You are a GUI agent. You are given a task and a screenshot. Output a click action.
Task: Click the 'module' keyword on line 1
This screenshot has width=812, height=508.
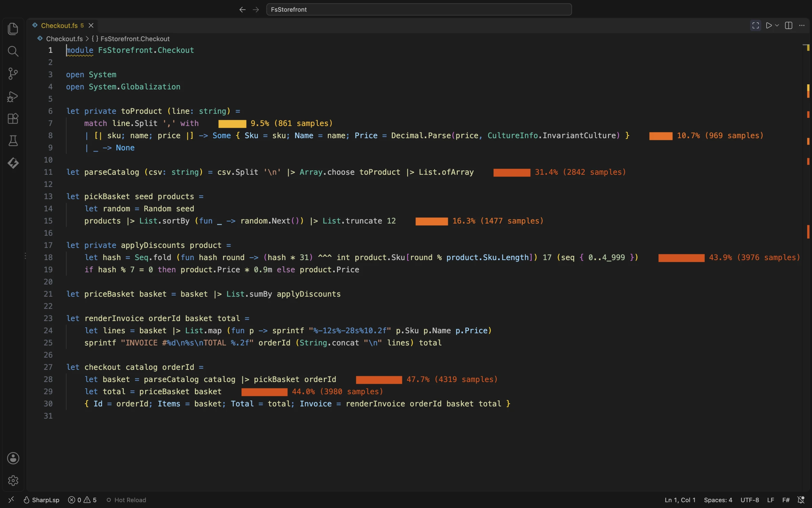pos(80,50)
